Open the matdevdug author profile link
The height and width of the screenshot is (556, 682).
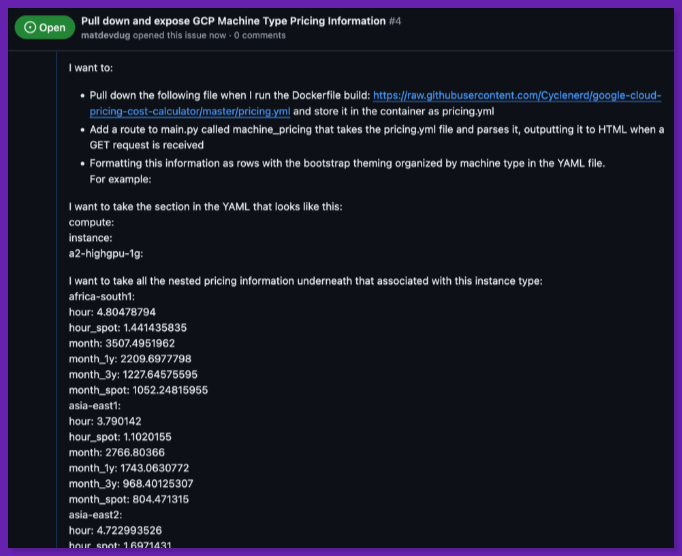tap(108, 35)
